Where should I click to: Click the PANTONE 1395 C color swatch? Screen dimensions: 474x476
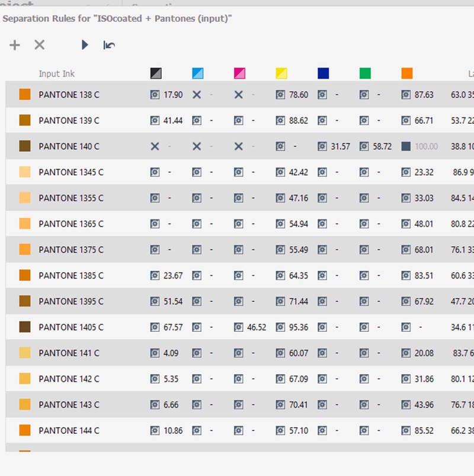click(25, 301)
